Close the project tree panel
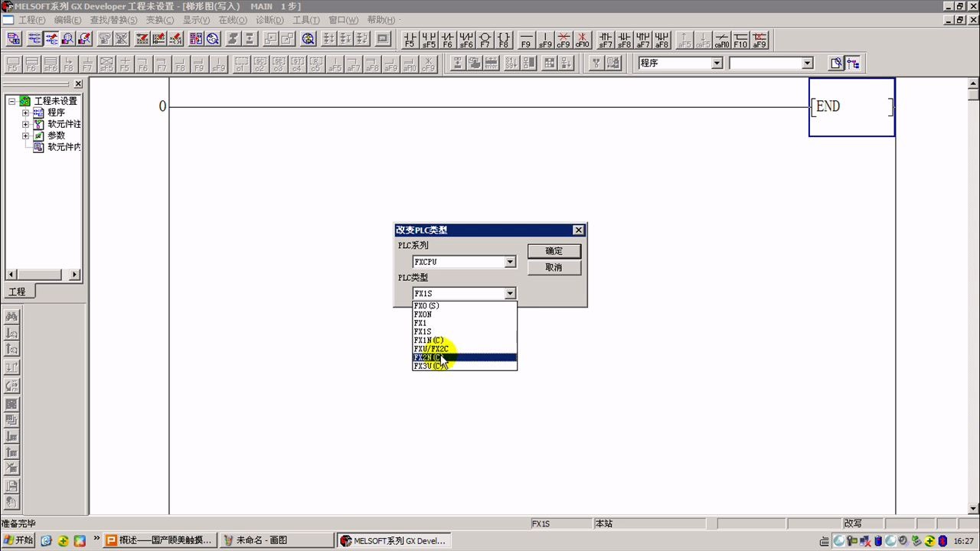980x551 pixels. (78, 84)
